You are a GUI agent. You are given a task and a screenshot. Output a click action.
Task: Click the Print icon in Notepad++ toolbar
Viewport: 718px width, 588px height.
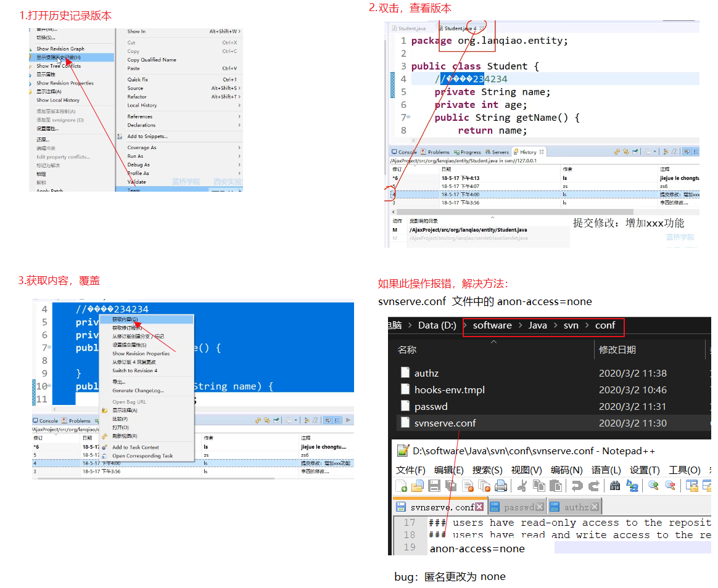501,486
